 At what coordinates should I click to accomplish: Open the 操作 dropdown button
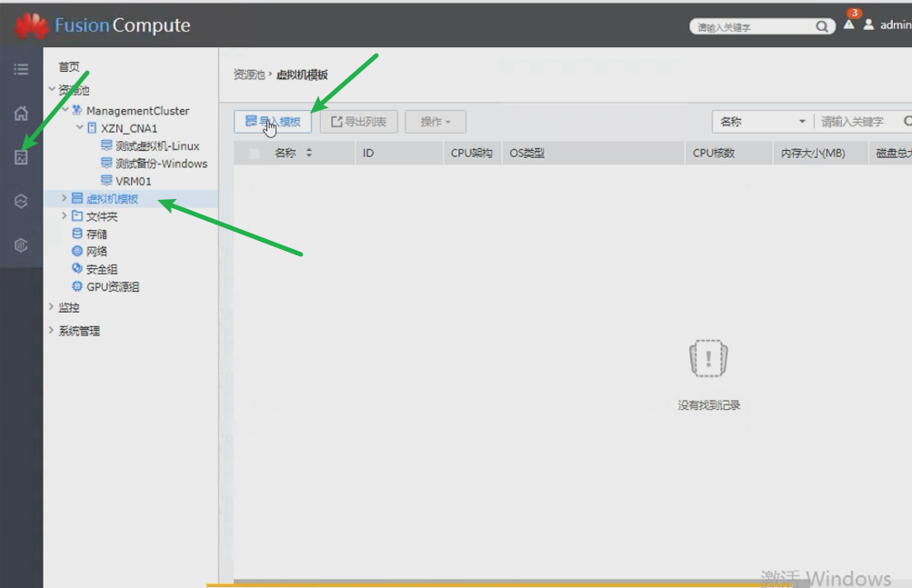(x=436, y=122)
